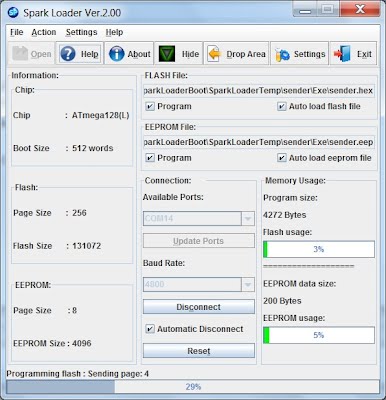Open the File menu
The width and height of the screenshot is (386, 400).
coord(17,32)
